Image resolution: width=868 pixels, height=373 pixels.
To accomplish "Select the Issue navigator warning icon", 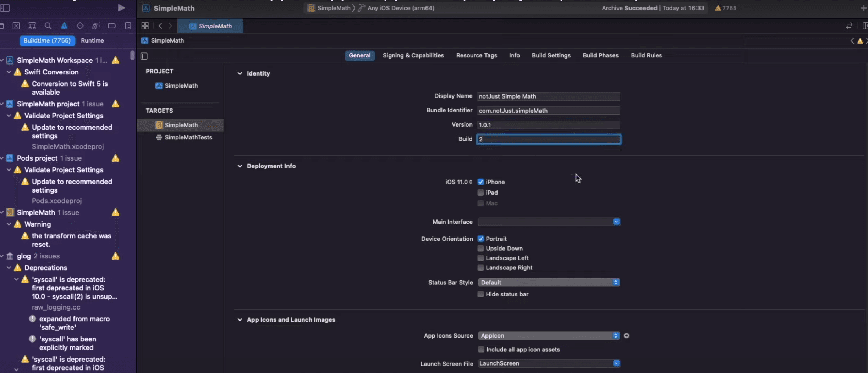I will 64,26.
